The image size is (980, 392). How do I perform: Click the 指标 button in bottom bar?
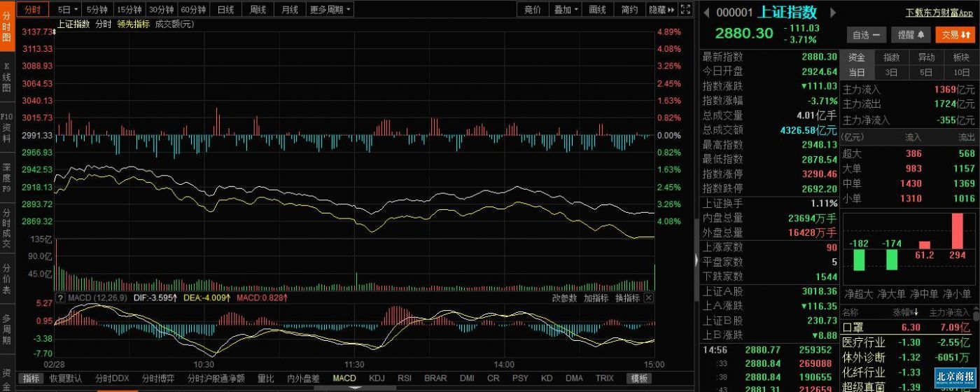point(30,378)
